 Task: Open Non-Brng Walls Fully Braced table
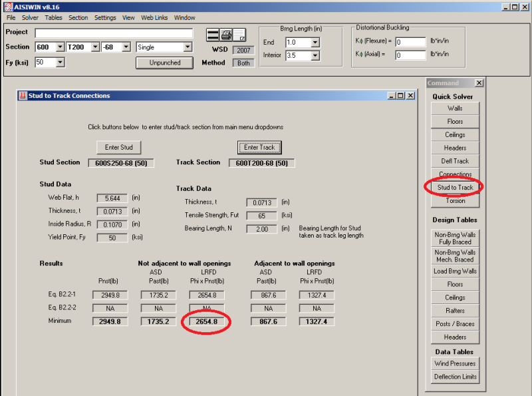tap(455, 238)
